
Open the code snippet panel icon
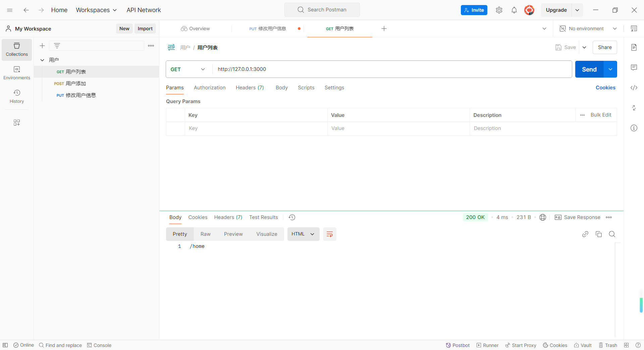(x=634, y=88)
